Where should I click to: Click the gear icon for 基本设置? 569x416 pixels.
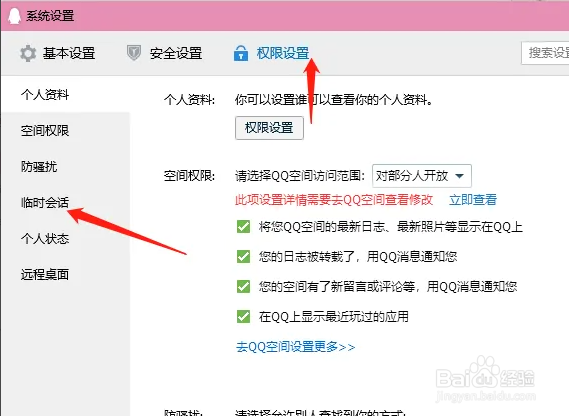coord(28,53)
